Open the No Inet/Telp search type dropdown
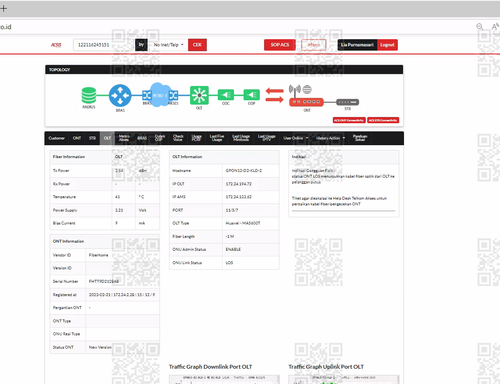 pos(168,45)
